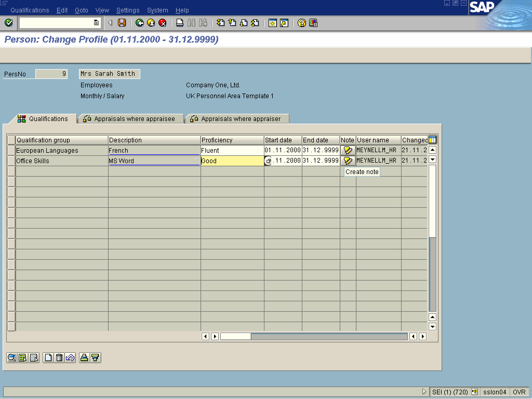The height and width of the screenshot is (399, 532).
Task: Click the Mrs Sarah Smith name field
Action: [x=109, y=74]
